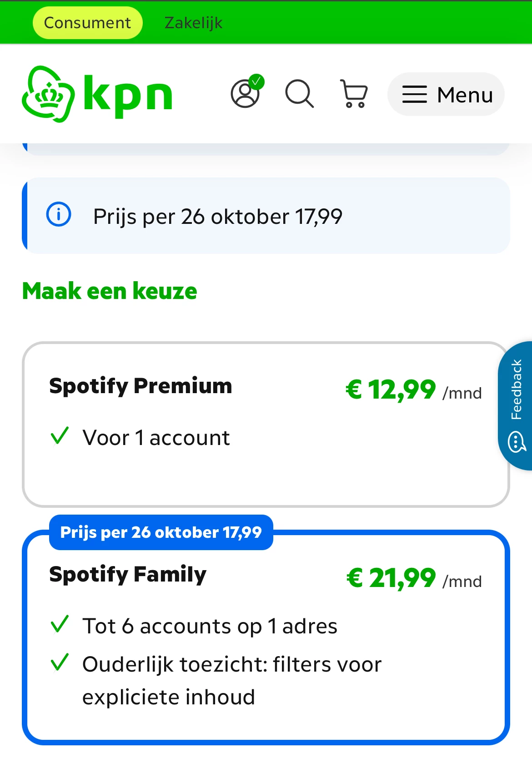
Task: Open the shopping cart
Action: click(x=354, y=94)
